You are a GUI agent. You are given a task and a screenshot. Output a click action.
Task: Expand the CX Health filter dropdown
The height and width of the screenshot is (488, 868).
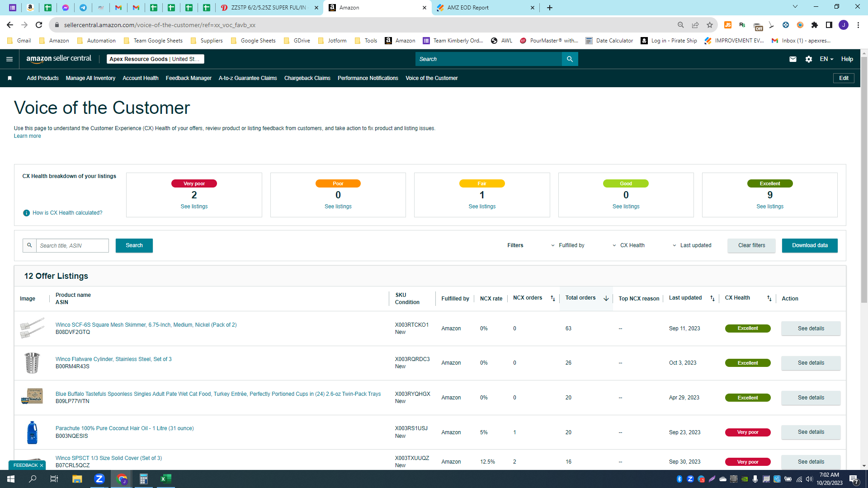coord(628,245)
